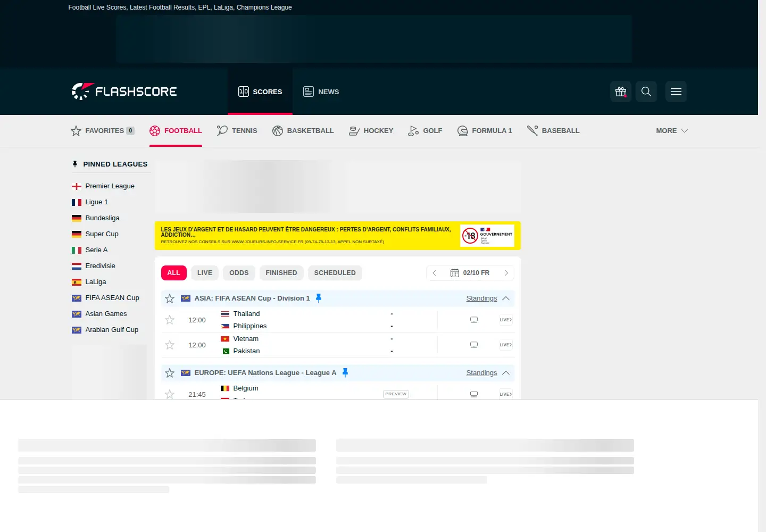Open LIVE link for Vietnam match
766x532 pixels.
coord(506,345)
